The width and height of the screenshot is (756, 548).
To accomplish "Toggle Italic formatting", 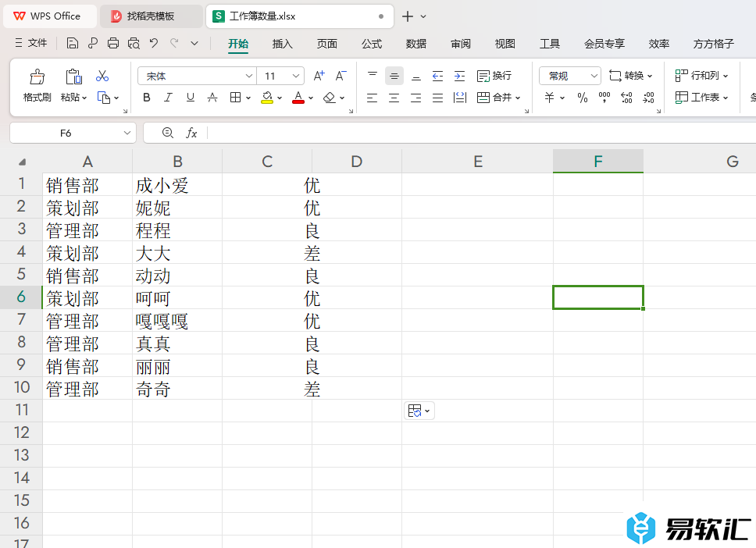I will point(168,98).
